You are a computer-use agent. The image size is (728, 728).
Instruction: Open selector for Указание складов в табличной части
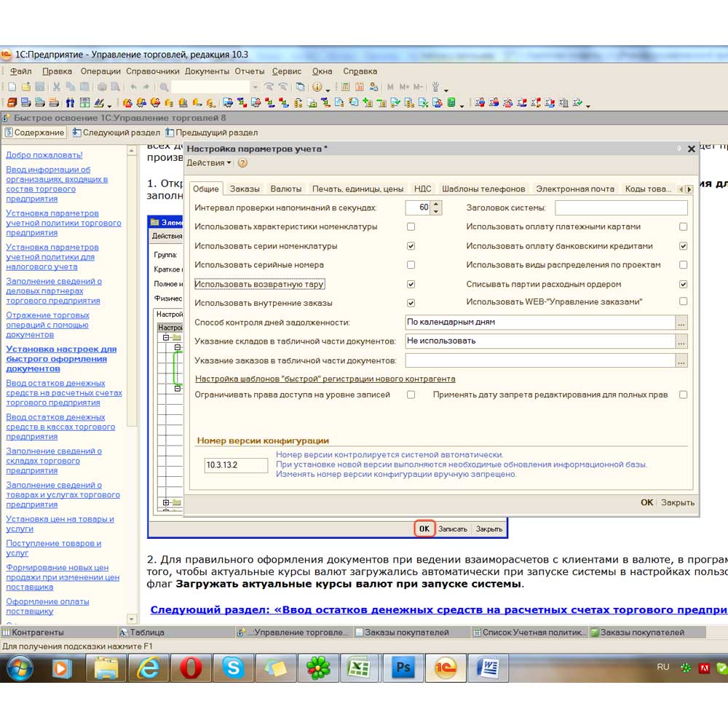click(681, 341)
